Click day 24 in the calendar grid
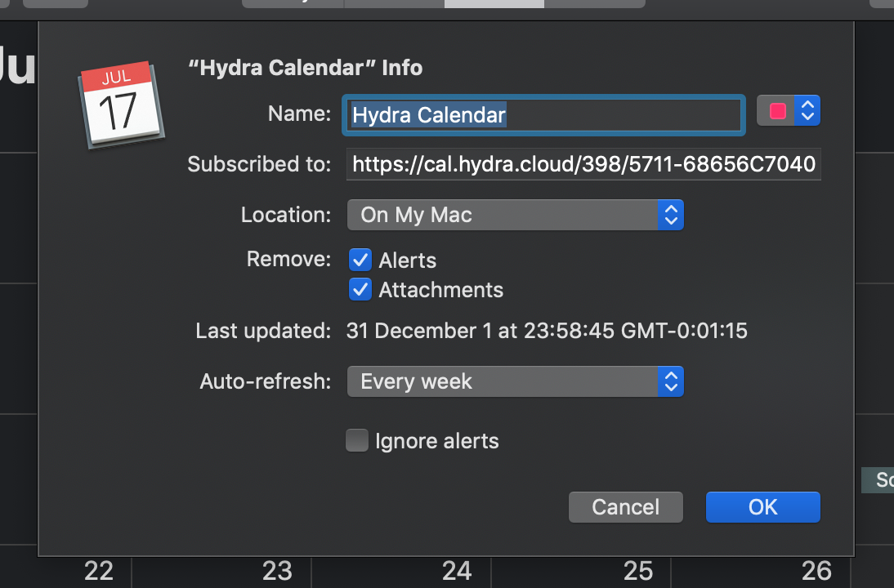894x588 pixels. click(x=457, y=571)
